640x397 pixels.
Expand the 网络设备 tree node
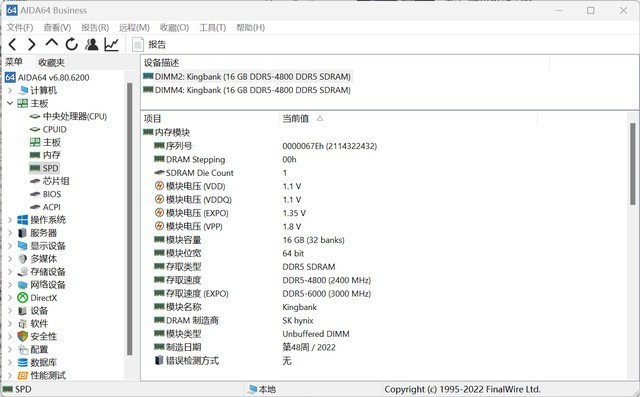coord(10,285)
